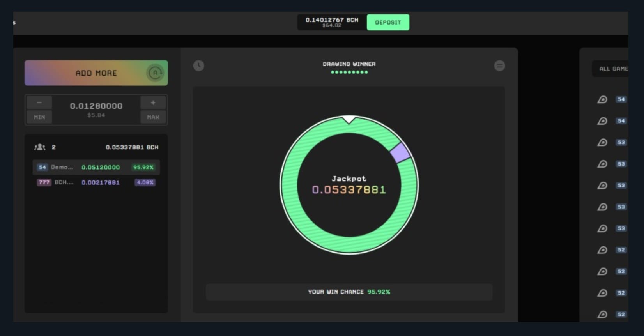Screen dimensions: 644x336
Task: Click the white pointer marker atop the wheel
Action: 349,119
